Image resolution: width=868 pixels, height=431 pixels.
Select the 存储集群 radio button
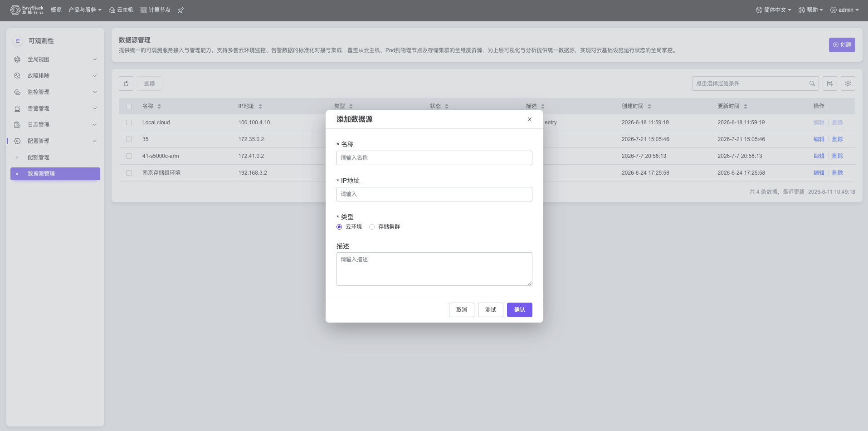pos(372,227)
